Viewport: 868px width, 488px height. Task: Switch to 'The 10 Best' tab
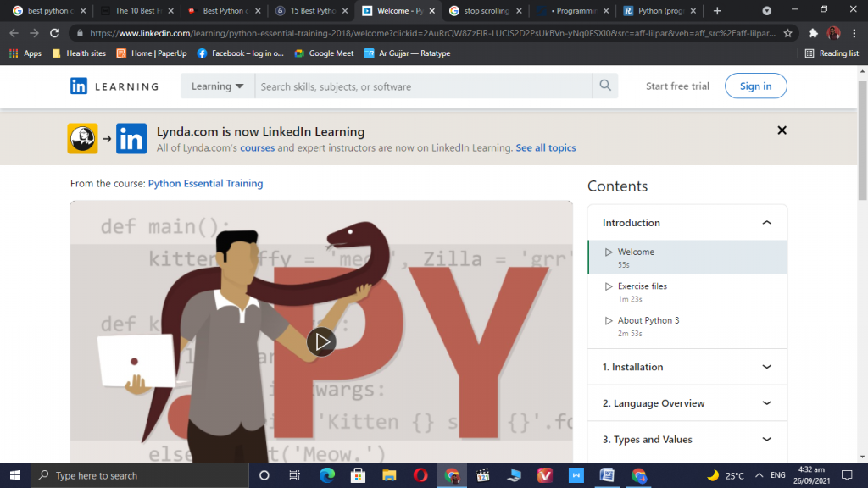coord(136,10)
